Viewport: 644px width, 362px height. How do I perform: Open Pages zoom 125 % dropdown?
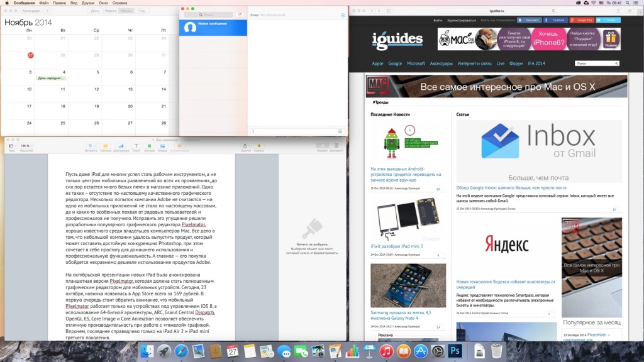[26, 147]
